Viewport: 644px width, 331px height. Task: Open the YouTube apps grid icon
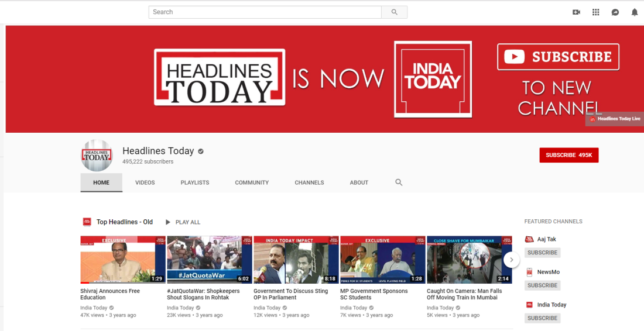click(595, 12)
